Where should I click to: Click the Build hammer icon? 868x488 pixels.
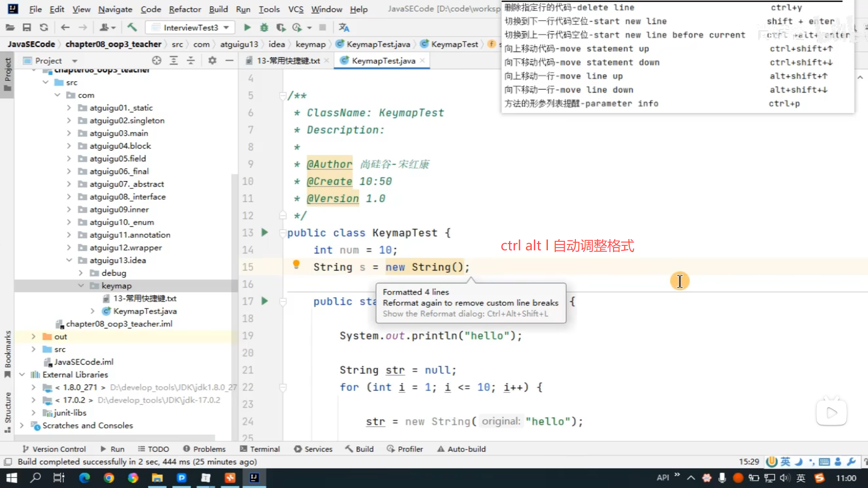tap(132, 28)
